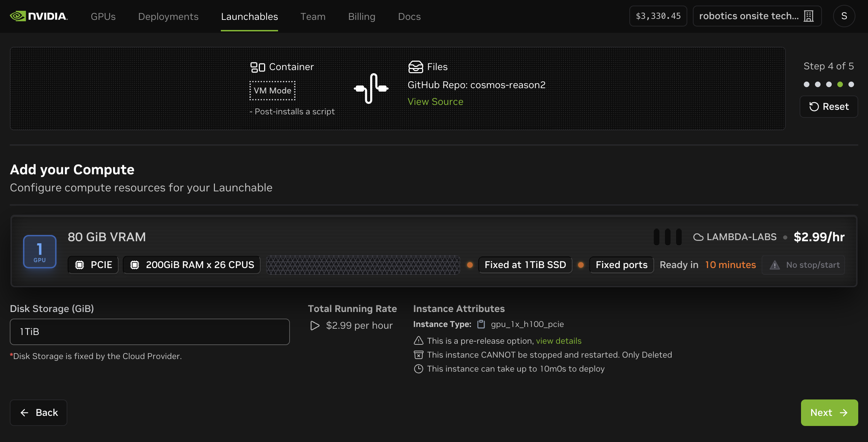Viewport: 868px width, 442px height.
Task: Click the View Source link
Action: point(435,101)
